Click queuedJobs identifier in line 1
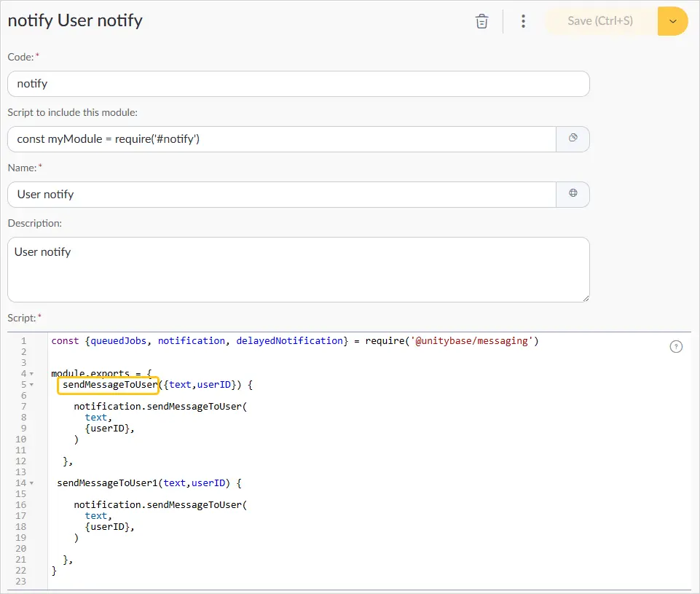 118,341
